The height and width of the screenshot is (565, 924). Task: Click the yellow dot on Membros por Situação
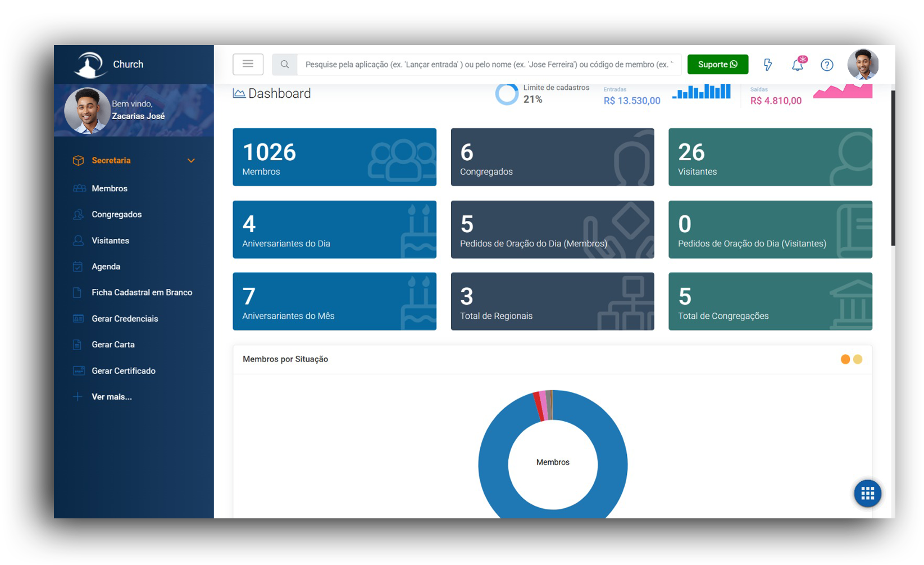pyautogui.click(x=858, y=359)
